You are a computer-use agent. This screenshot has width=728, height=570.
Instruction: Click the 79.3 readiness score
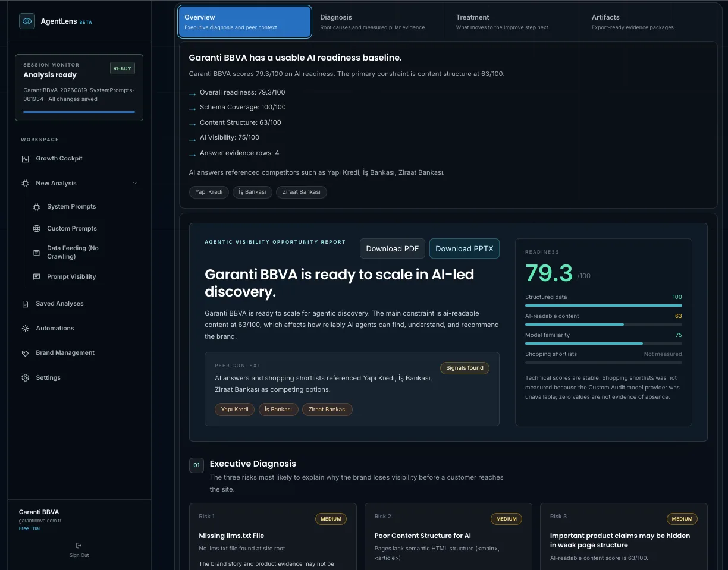coord(549,273)
